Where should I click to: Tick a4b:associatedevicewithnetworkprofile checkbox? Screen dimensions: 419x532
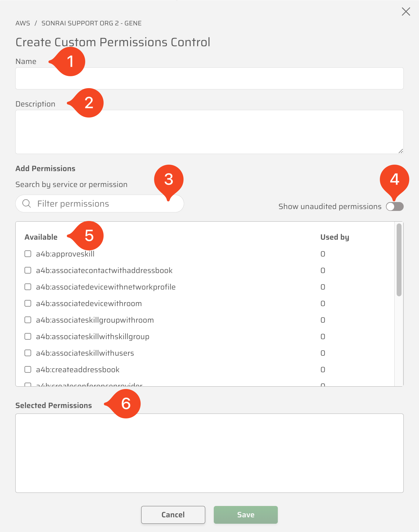(x=28, y=287)
